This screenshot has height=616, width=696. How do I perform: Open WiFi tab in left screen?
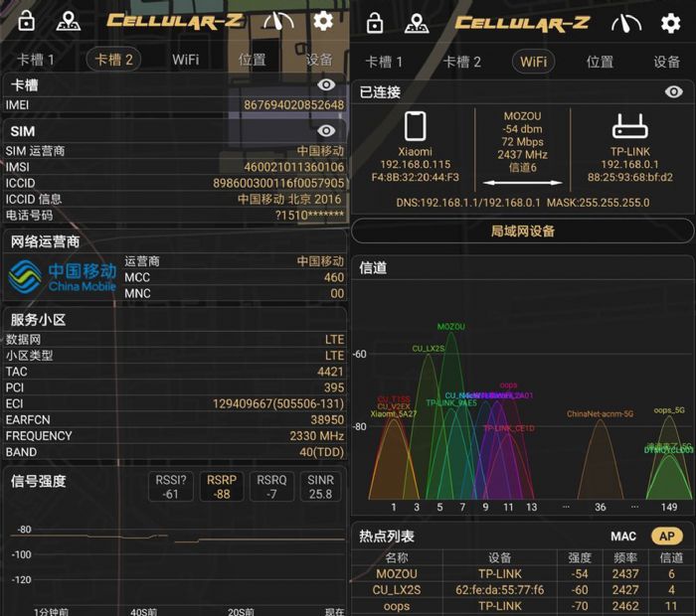coord(186,60)
